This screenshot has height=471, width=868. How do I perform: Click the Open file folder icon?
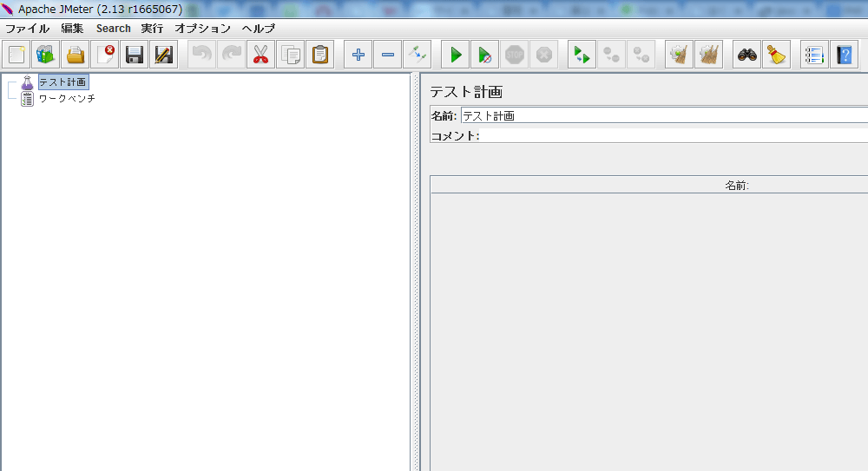click(x=76, y=56)
